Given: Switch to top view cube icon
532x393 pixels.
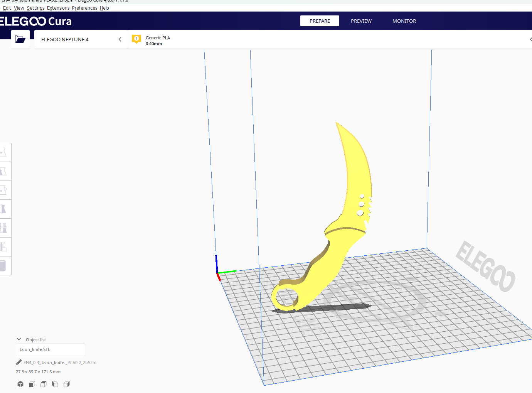Looking at the screenshot, I should (44, 384).
